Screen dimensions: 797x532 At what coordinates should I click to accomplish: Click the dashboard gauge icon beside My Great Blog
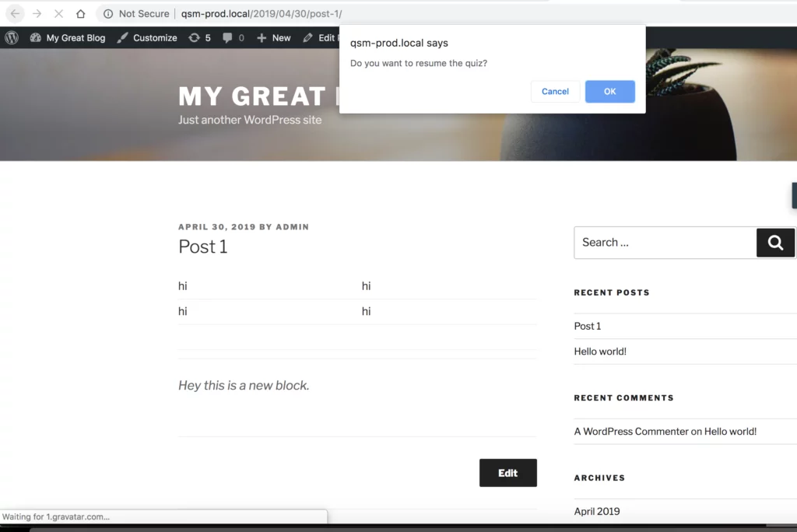[x=36, y=37]
